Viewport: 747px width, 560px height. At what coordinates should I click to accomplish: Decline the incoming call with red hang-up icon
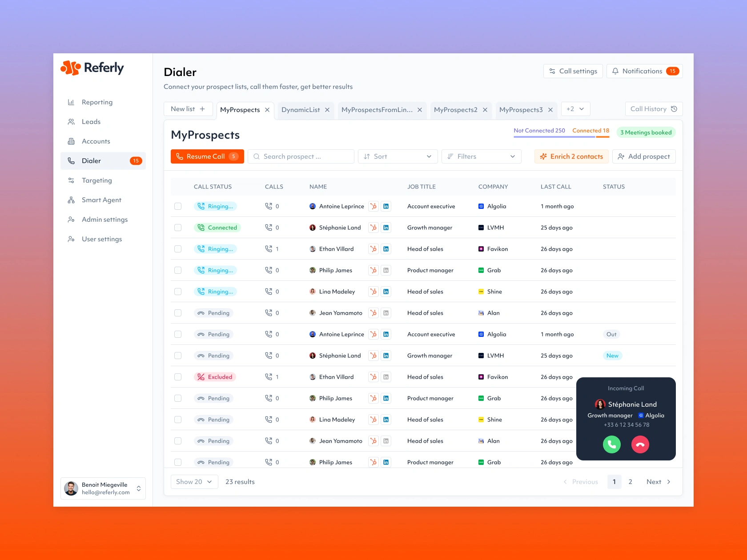[x=640, y=444]
